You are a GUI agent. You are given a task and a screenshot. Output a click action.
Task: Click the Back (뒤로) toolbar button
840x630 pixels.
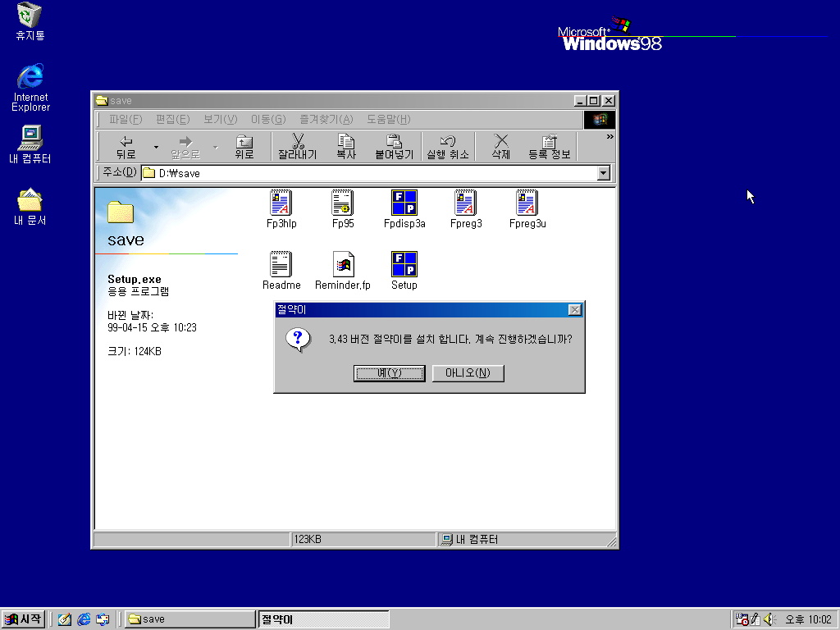pyautogui.click(x=126, y=147)
